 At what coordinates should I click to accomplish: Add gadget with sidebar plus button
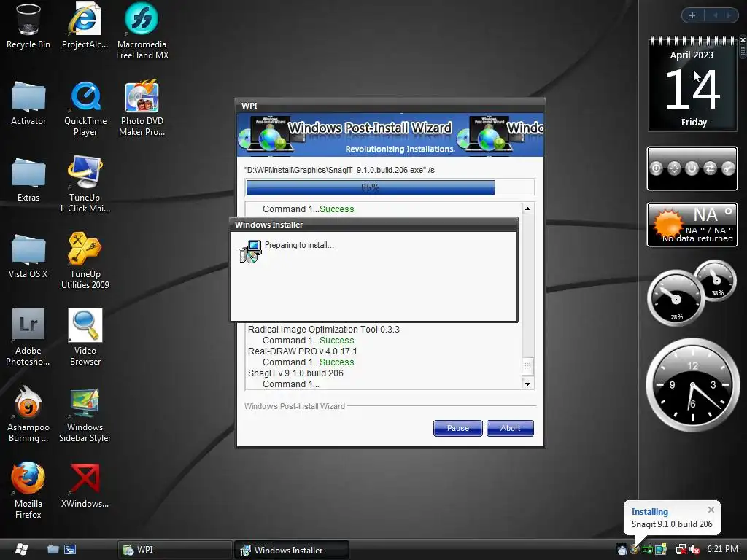pyautogui.click(x=692, y=15)
